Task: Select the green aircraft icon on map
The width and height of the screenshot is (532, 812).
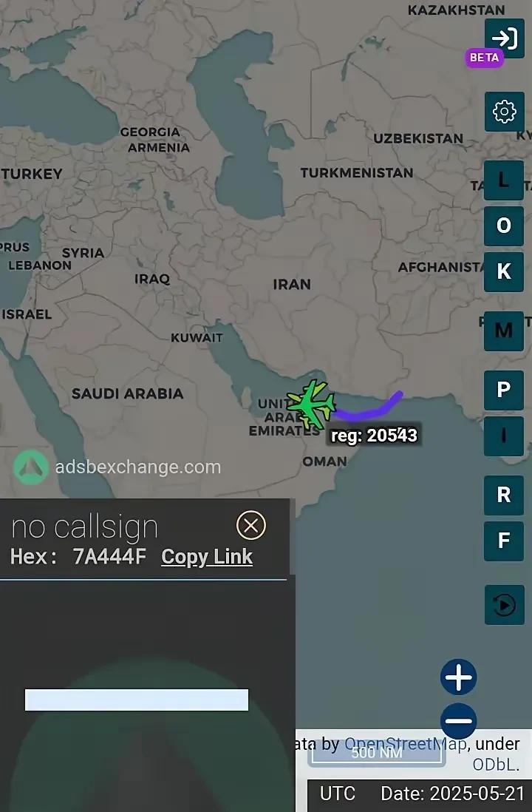Action: [x=312, y=405]
